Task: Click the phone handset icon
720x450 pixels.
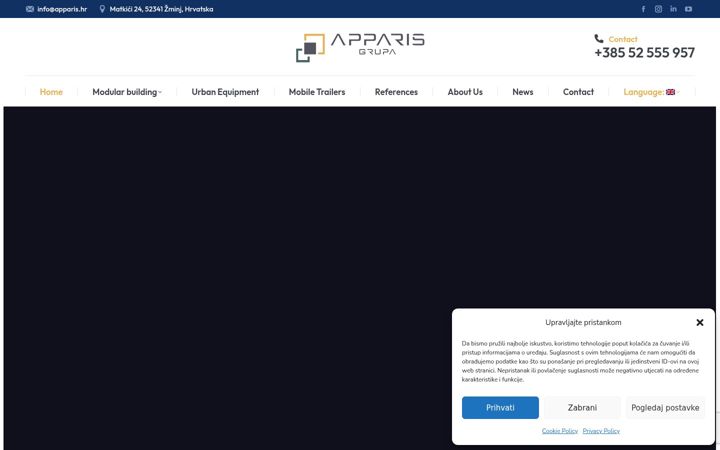Action: [599, 39]
